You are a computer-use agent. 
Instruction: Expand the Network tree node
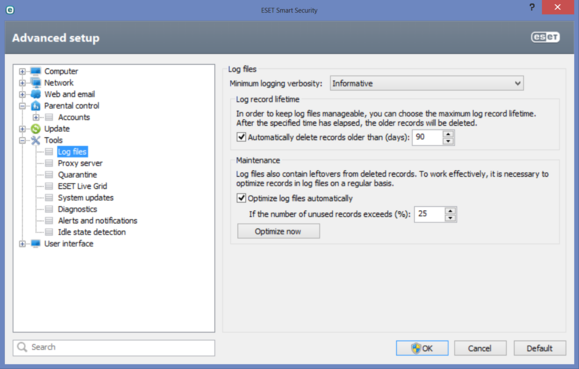(22, 83)
